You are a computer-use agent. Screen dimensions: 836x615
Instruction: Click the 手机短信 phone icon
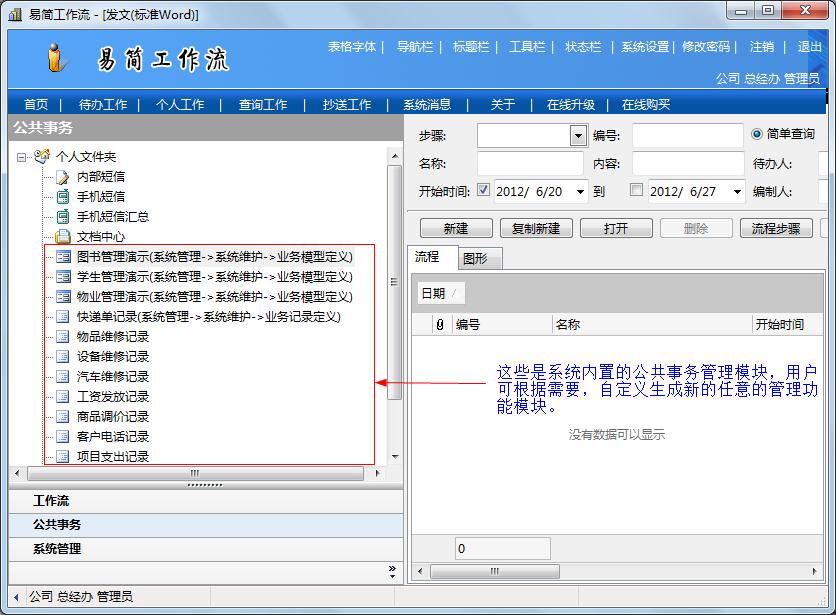click(x=63, y=197)
